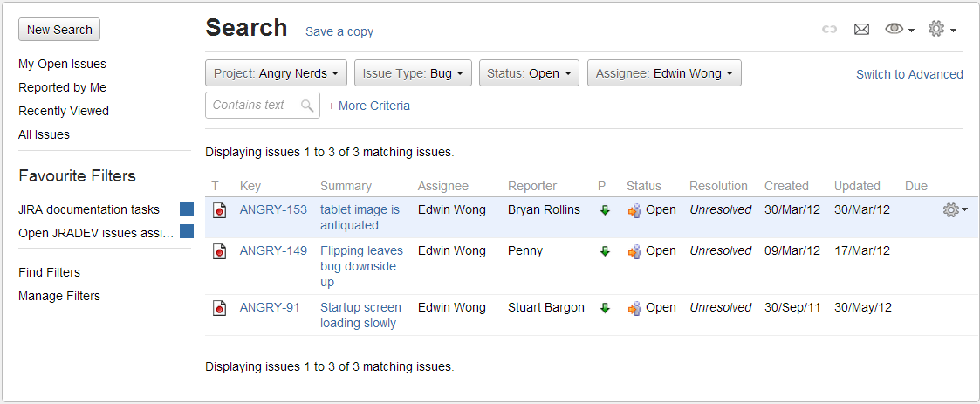
Task: Toggle favourite square for Open JRADEV issues filter
Action: tap(186, 232)
